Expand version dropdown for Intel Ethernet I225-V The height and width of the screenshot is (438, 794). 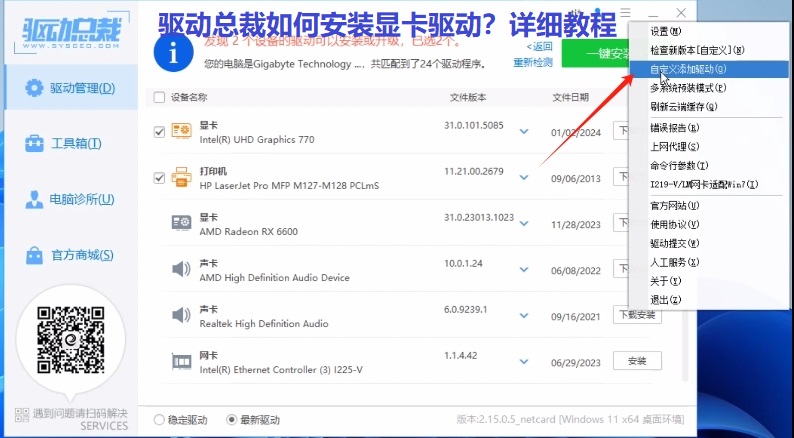tap(524, 362)
